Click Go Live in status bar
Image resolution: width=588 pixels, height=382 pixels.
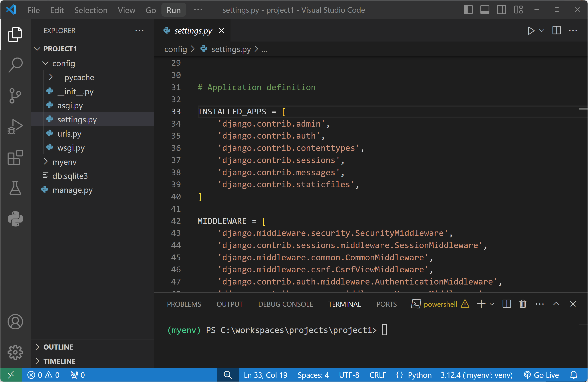542,375
